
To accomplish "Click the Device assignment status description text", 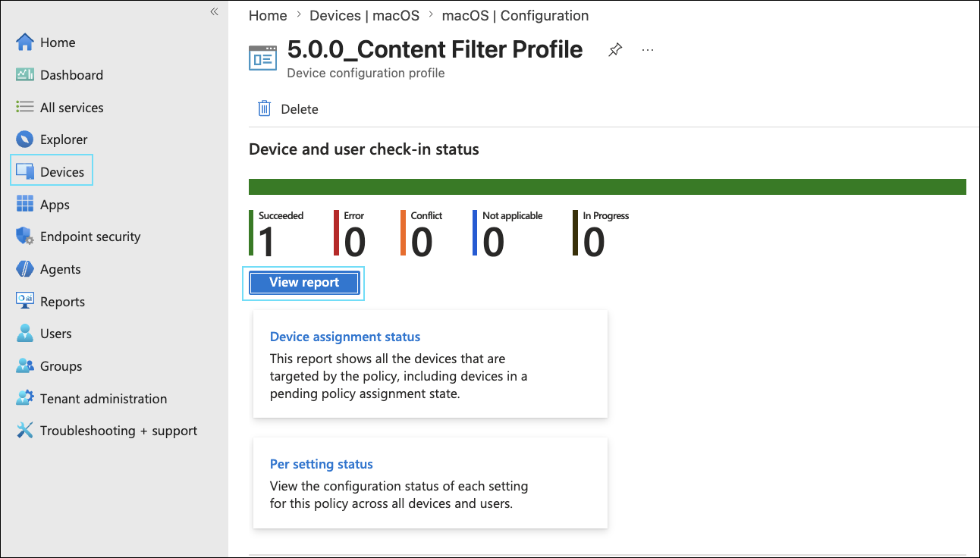I will [399, 376].
